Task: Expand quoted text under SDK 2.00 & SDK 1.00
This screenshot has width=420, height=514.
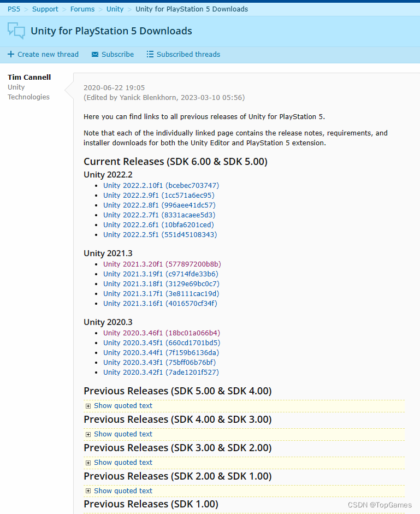Action: tap(123, 491)
